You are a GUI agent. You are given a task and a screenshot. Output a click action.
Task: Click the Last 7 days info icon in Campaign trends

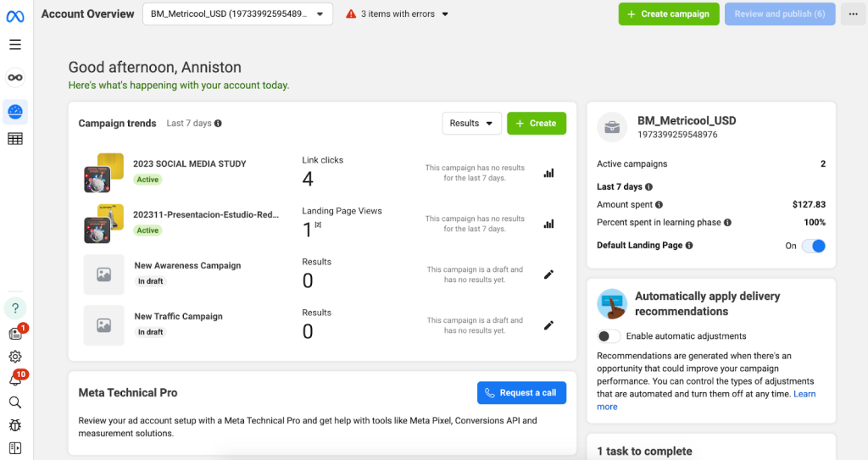(218, 124)
